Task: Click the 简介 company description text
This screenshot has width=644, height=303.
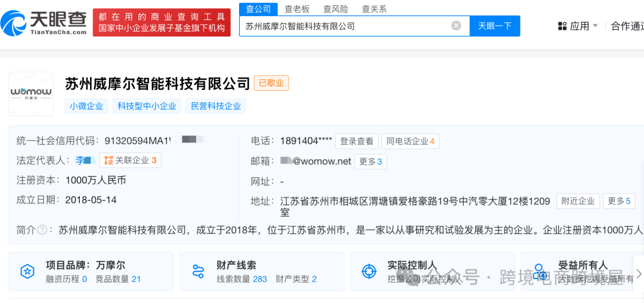Action: click(x=351, y=230)
